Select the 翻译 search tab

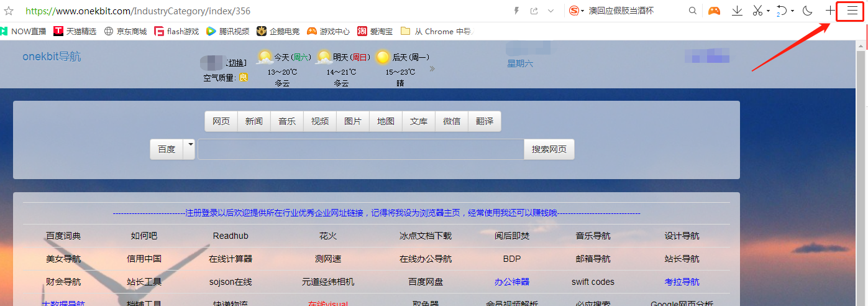pyautogui.click(x=485, y=121)
